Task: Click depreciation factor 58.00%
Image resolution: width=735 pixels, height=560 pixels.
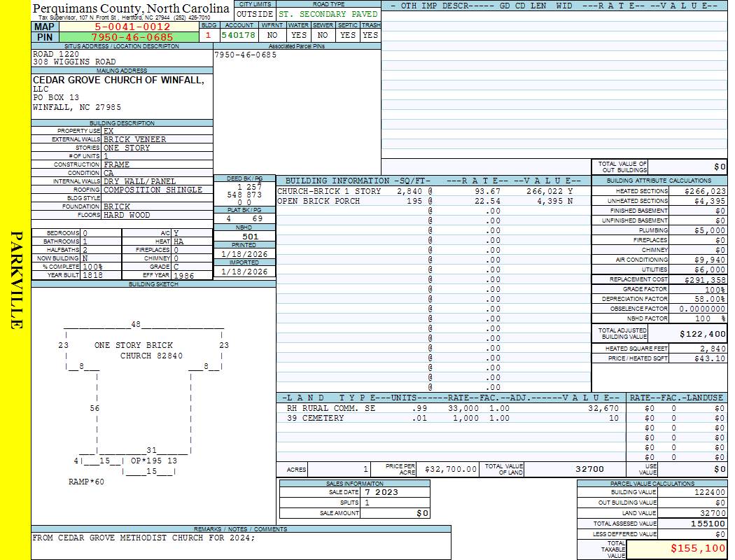Action: (710, 299)
